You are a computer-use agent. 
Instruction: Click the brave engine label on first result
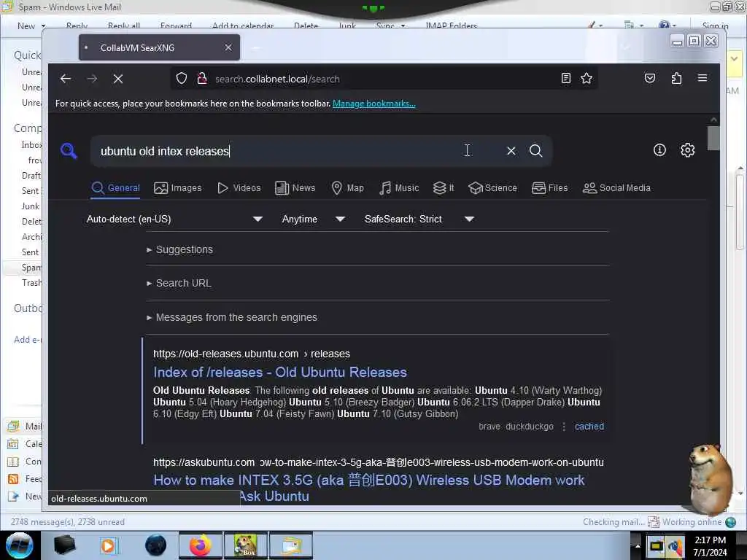[x=489, y=426]
